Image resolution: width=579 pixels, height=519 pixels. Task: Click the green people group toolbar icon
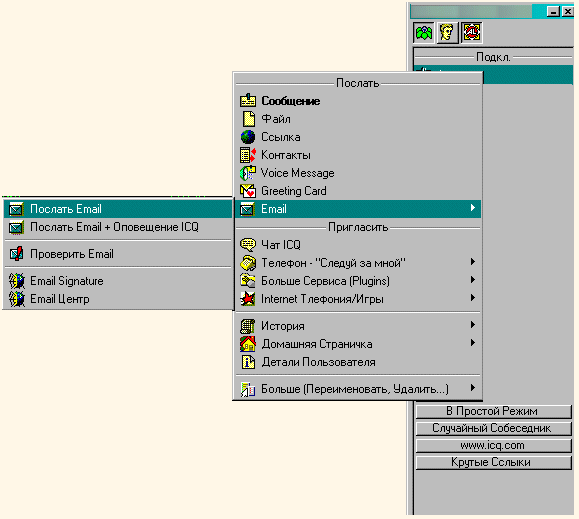click(424, 33)
